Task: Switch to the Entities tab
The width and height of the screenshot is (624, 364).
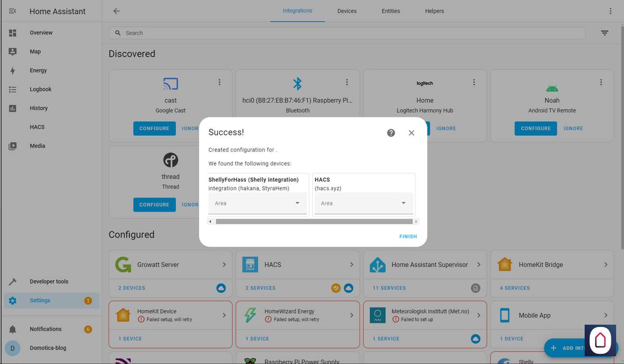Action: coord(390,11)
